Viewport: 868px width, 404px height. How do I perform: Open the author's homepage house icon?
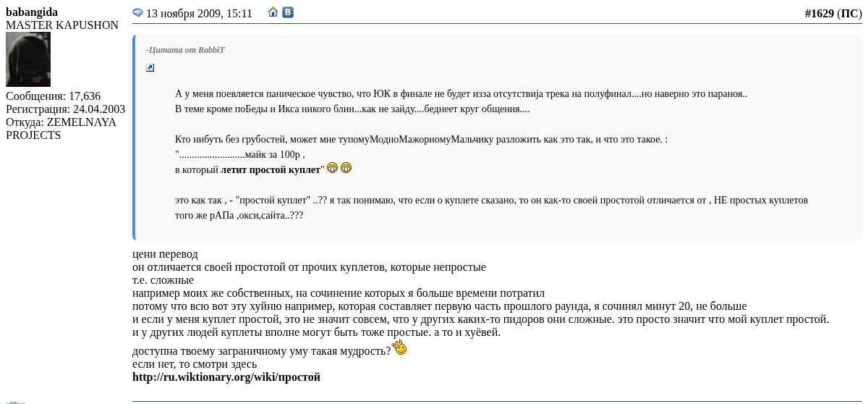click(273, 12)
